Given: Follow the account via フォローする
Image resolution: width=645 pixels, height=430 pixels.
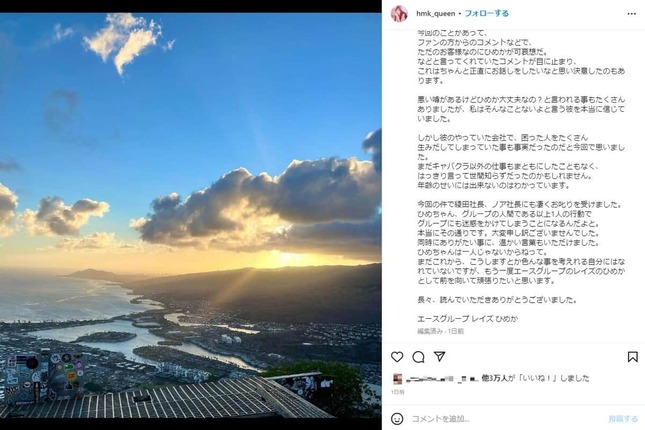Looking at the screenshot, I should (x=487, y=14).
